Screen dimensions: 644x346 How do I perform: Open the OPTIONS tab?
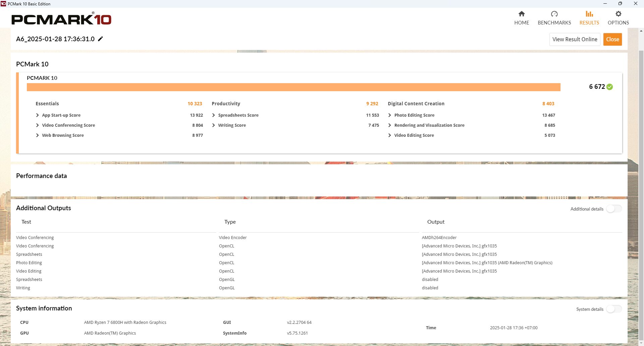point(618,18)
